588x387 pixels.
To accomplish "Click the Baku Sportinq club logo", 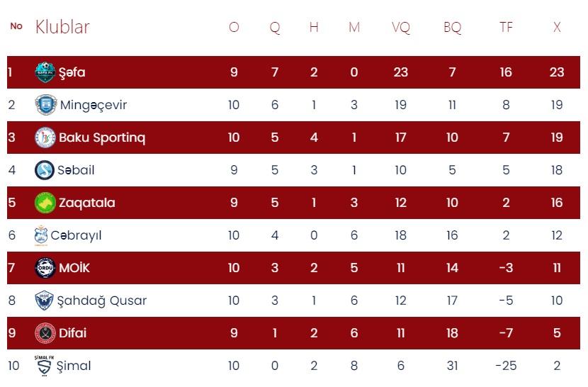I will [45, 138].
